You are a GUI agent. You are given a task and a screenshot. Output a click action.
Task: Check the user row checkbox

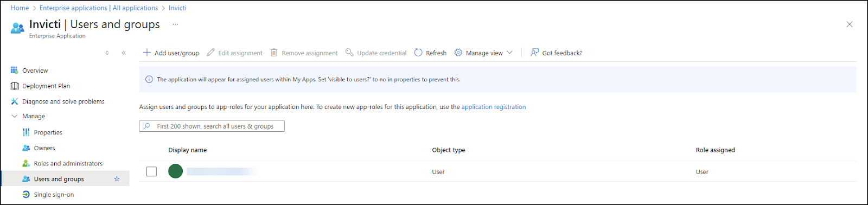(152, 171)
